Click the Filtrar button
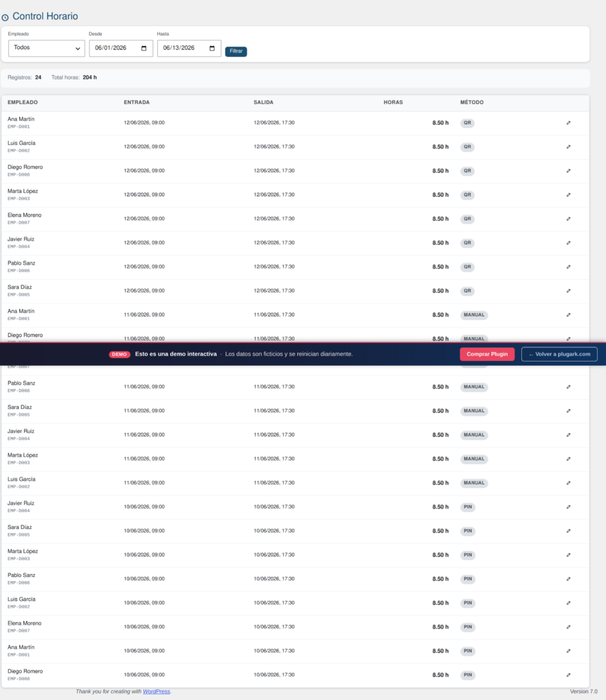Image resolution: width=606 pixels, height=700 pixels. tap(236, 51)
